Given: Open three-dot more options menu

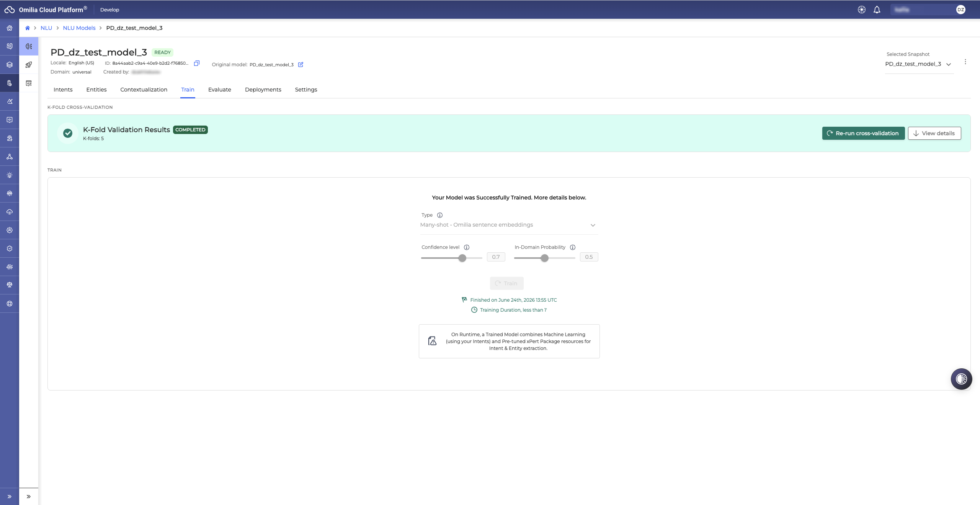Looking at the screenshot, I should pos(965,62).
